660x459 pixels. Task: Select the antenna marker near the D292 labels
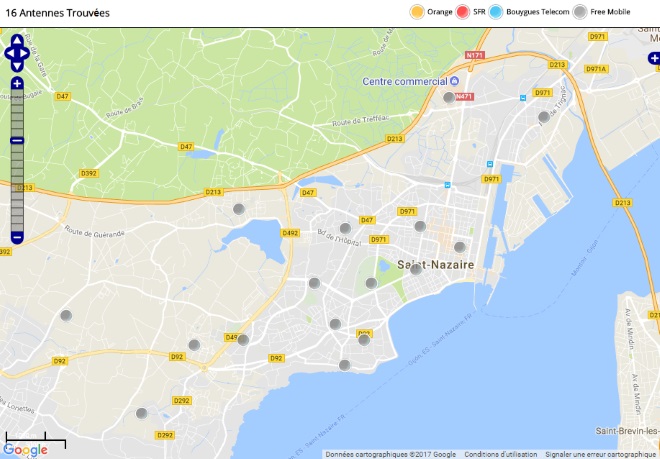click(141, 413)
